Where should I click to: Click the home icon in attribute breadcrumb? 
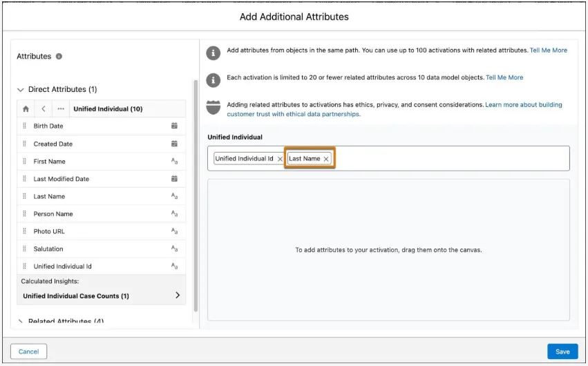click(26, 109)
